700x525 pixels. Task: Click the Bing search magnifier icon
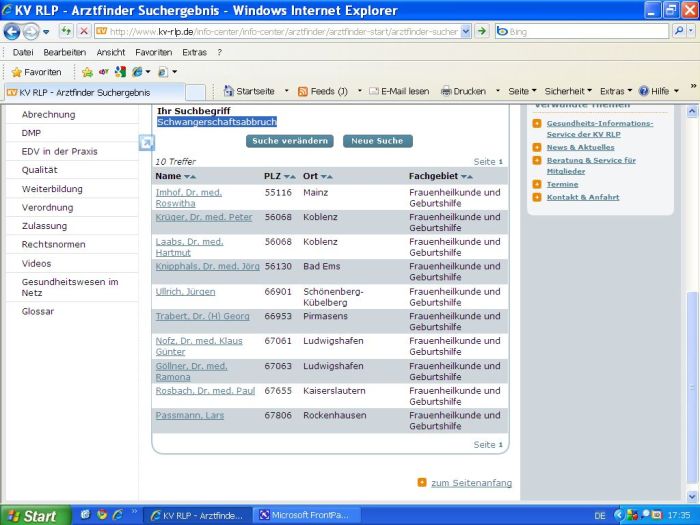point(678,31)
